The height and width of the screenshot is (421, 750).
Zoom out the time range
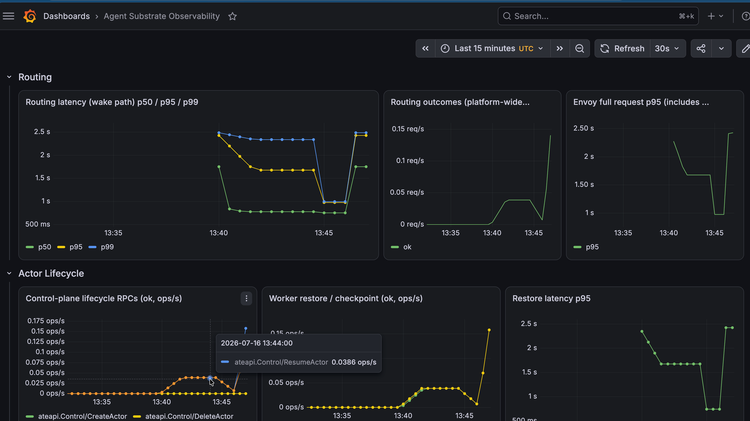click(x=580, y=48)
